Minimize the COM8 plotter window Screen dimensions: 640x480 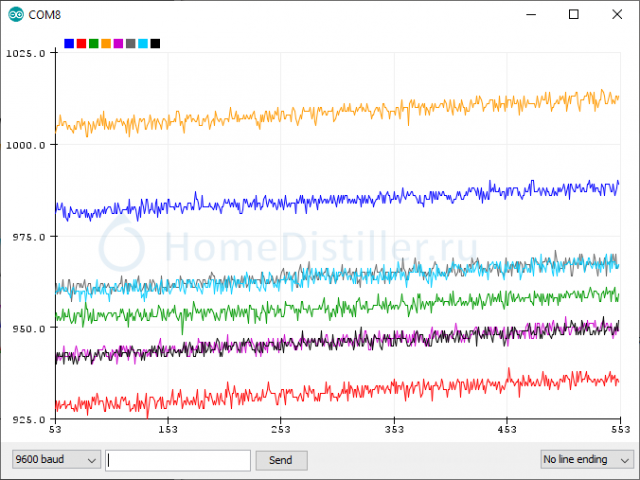(x=529, y=15)
